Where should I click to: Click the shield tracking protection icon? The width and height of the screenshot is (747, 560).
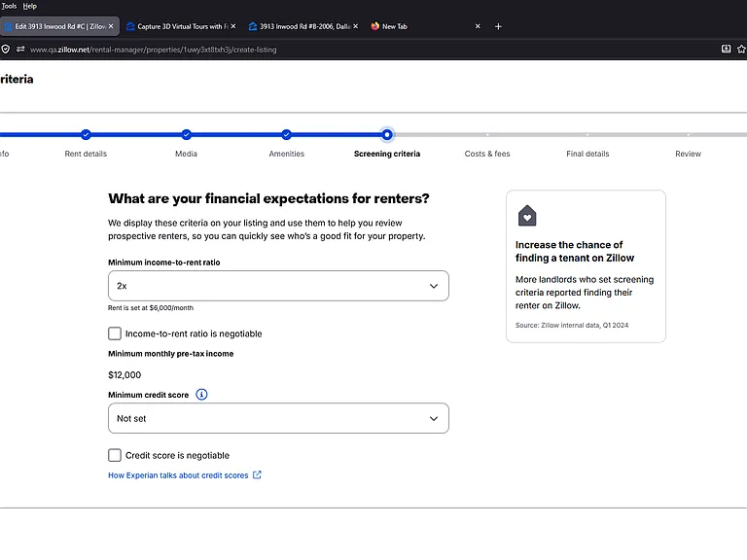[x=5, y=49]
